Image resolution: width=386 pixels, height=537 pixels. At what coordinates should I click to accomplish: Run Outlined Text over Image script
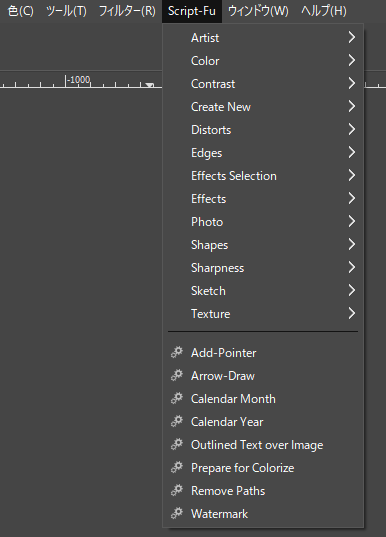(x=263, y=445)
